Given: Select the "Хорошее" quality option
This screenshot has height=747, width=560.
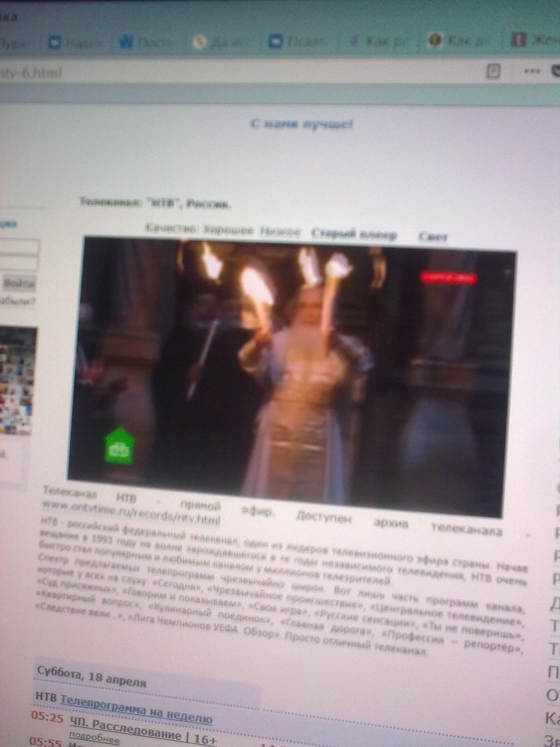Looking at the screenshot, I should click(x=228, y=231).
